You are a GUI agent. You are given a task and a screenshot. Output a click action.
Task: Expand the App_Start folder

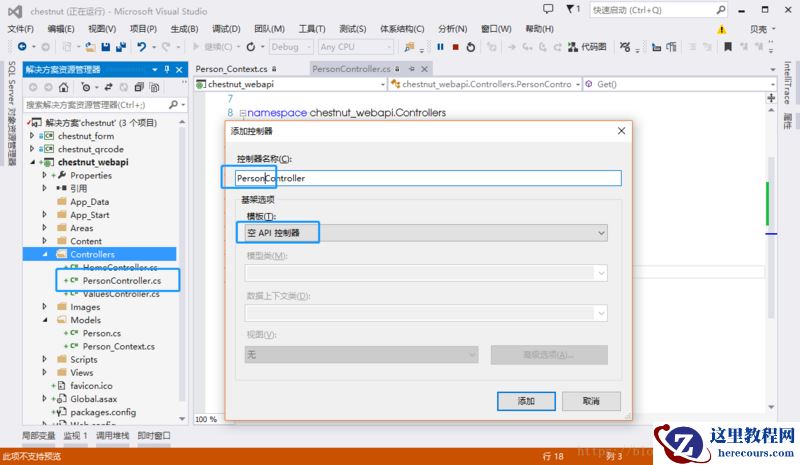coord(44,215)
